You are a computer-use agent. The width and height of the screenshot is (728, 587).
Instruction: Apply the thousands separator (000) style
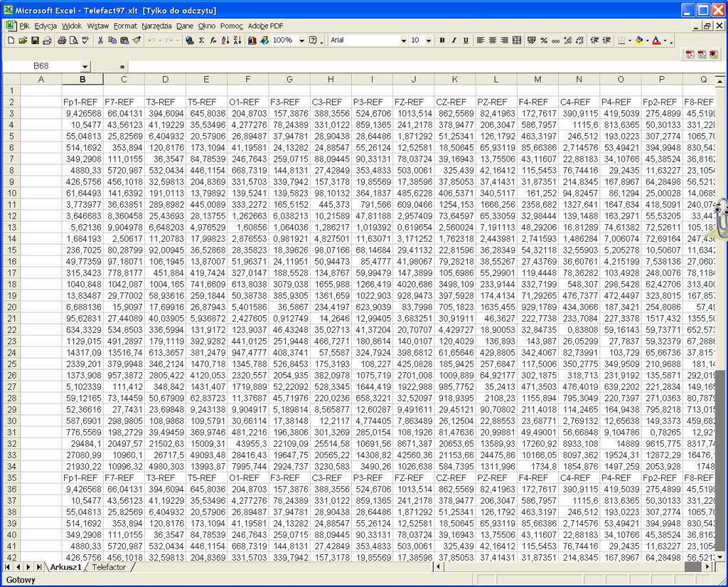pyautogui.click(x=556, y=41)
